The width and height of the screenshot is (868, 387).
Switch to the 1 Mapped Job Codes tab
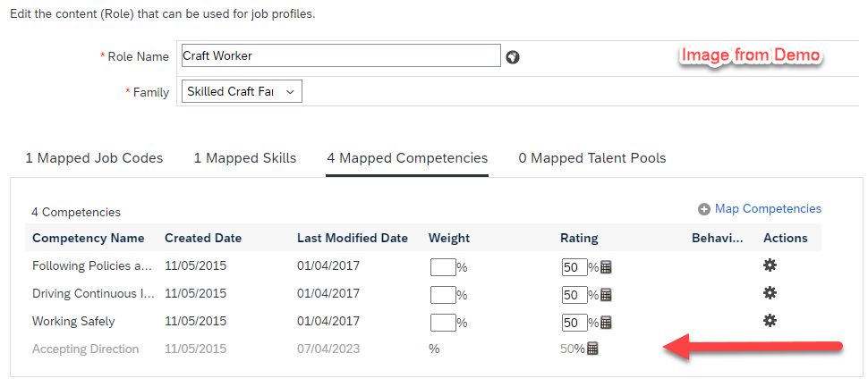pyautogui.click(x=94, y=159)
